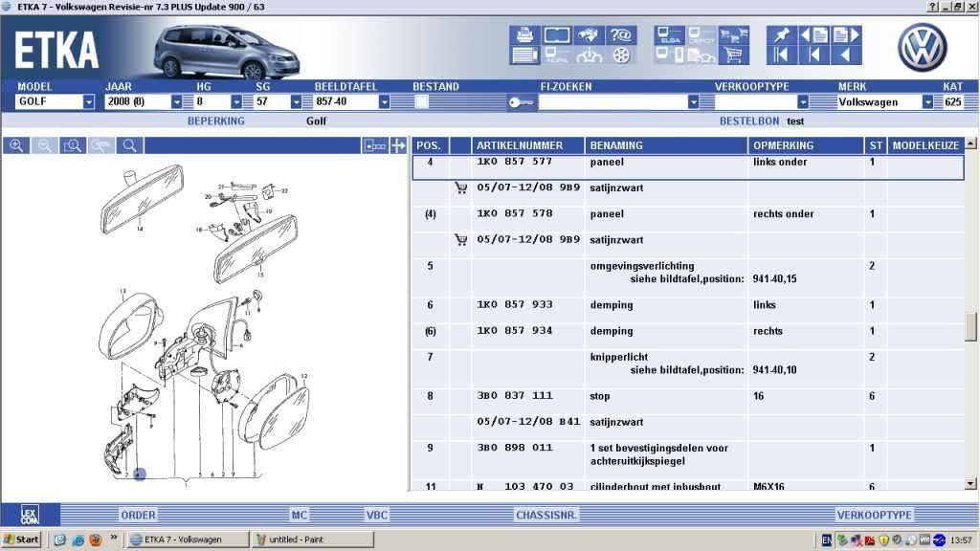The height and width of the screenshot is (551, 980).
Task: Click the zoom area selection magnifier
Action: pos(73,145)
